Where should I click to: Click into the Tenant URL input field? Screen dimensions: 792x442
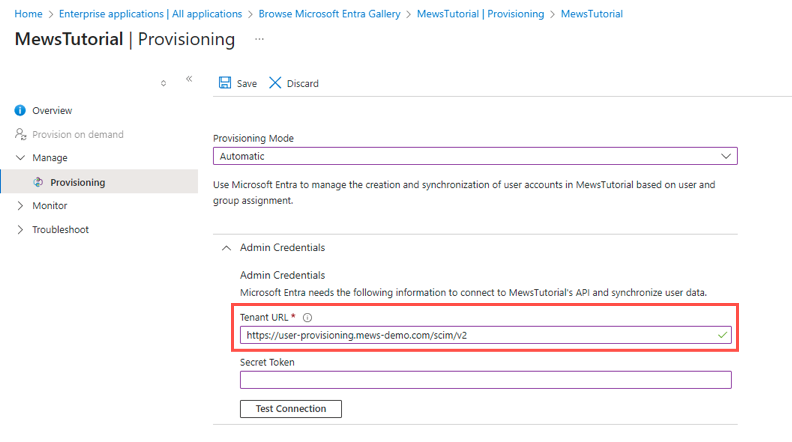[486, 335]
